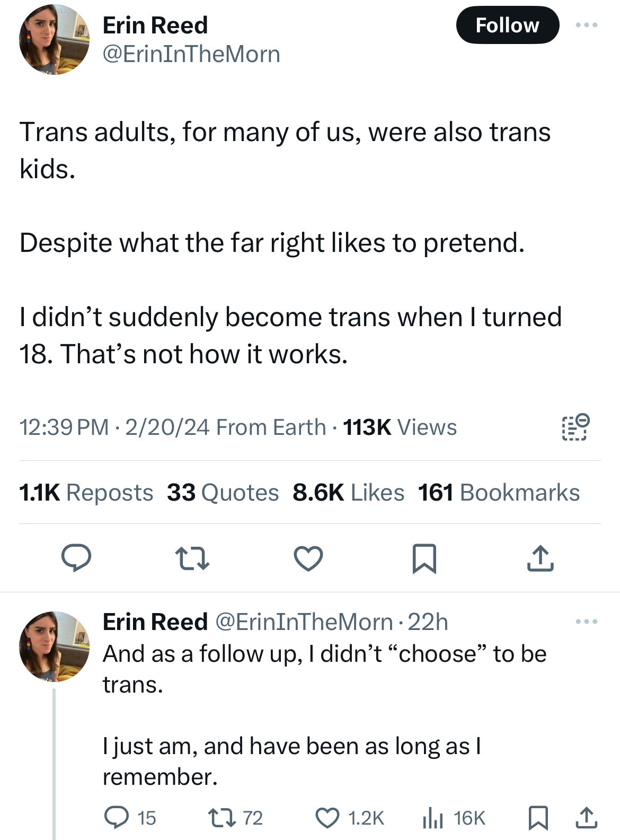The width and height of the screenshot is (620, 840).
Task: Like the main tweet with heart icon
Action: click(x=308, y=558)
